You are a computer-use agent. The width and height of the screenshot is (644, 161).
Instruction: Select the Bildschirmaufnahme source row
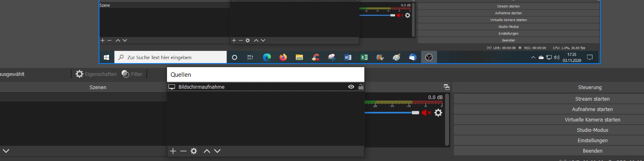click(x=256, y=87)
